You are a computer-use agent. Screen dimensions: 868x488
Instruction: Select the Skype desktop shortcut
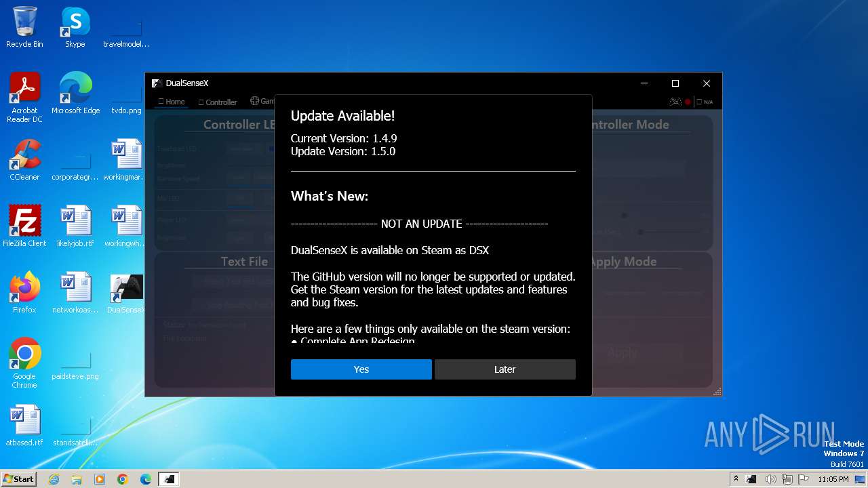(x=75, y=27)
